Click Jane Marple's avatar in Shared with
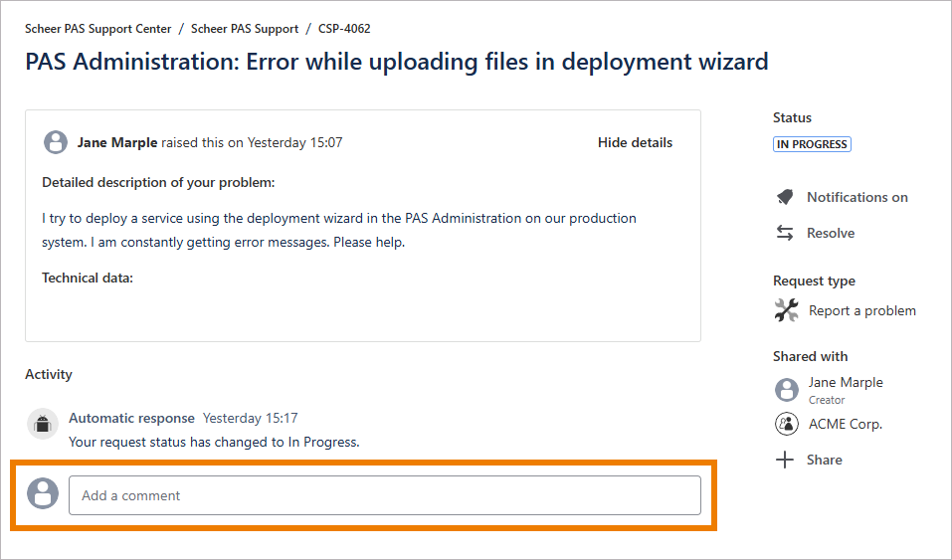Screen dimensions: 952x560 click(786, 389)
